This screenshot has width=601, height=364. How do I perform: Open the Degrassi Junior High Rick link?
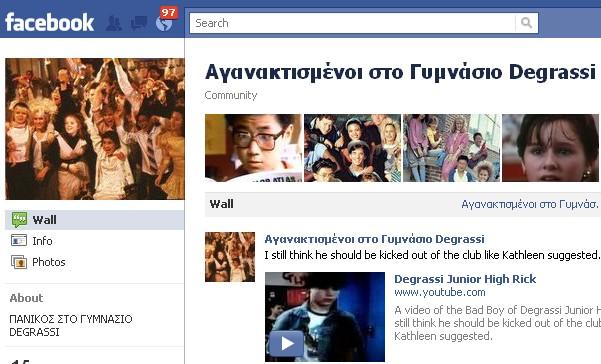coord(465,279)
